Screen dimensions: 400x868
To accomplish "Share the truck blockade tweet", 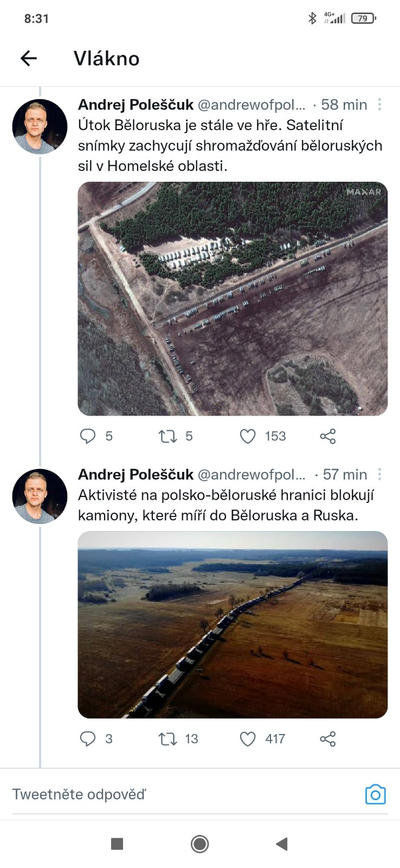I will pyautogui.click(x=328, y=738).
